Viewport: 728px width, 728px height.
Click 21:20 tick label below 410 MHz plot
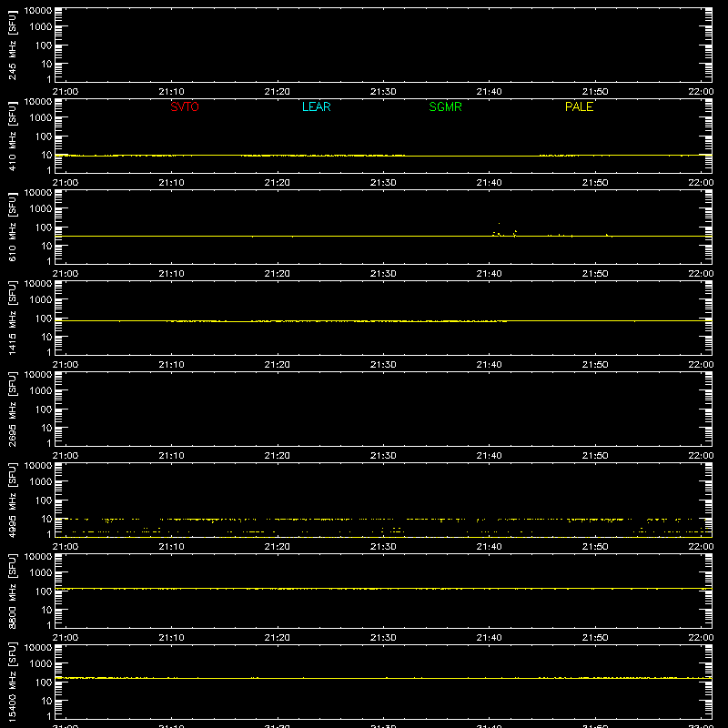278,183
